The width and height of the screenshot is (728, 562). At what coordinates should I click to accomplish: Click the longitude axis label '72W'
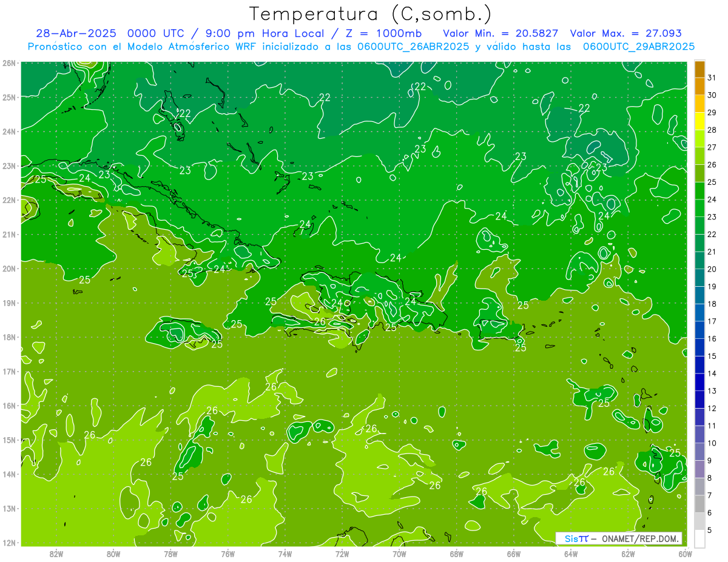[342, 554]
